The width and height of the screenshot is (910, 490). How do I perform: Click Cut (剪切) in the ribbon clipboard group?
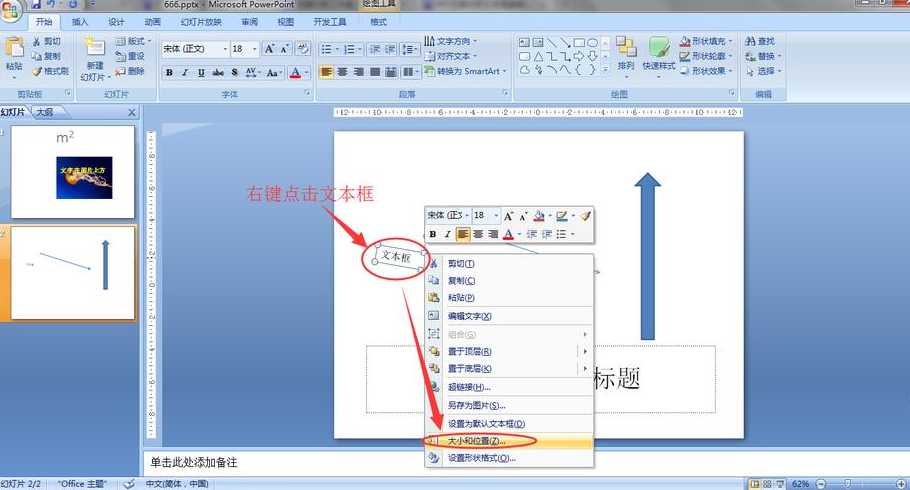pyautogui.click(x=46, y=42)
